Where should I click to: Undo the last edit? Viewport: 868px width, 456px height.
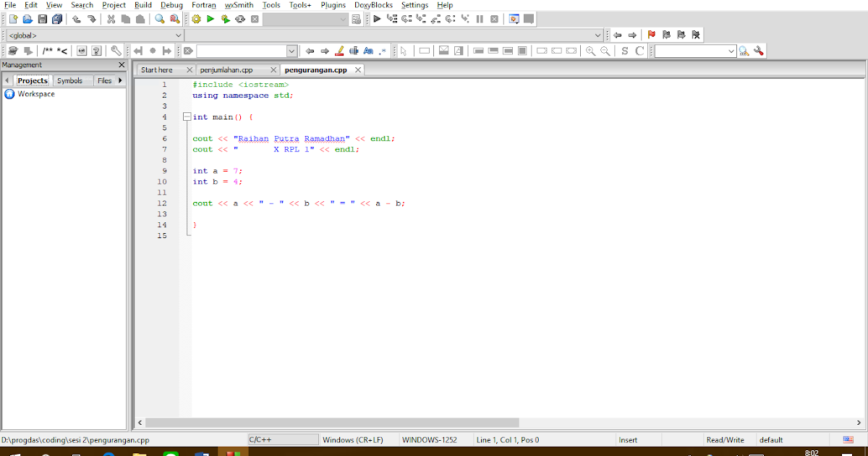(76, 19)
